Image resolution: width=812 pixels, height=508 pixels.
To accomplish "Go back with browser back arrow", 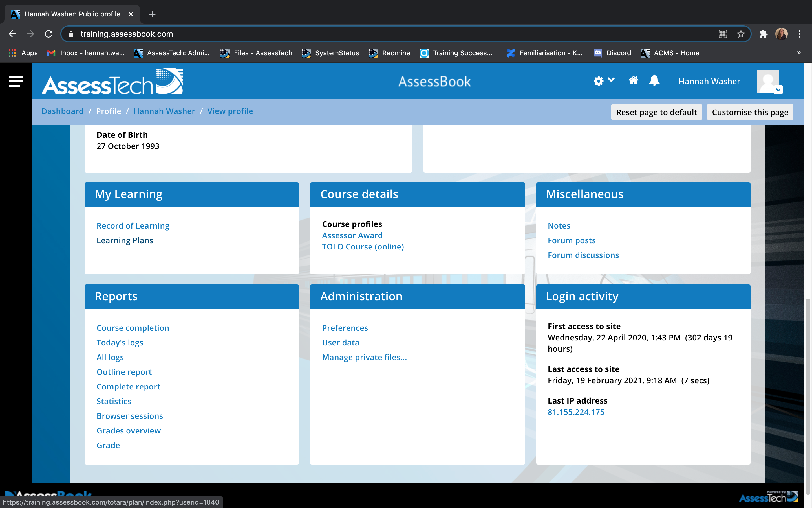I will coord(12,34).
